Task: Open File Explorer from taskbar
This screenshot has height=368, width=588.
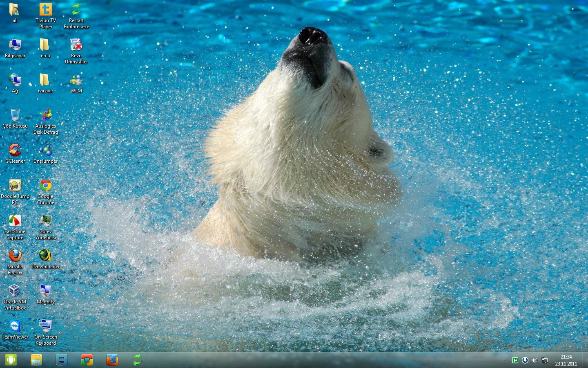Action: point(36,360)
